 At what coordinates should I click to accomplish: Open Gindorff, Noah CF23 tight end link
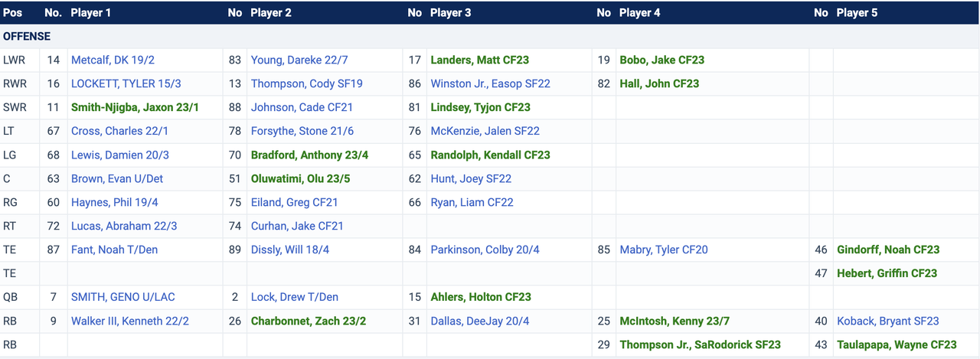coord(887,250)
